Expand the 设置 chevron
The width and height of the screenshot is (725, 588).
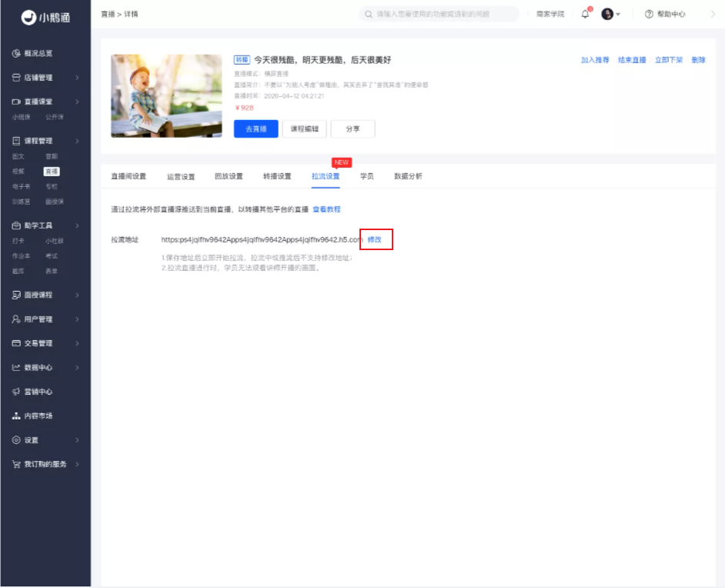(77, 440)
